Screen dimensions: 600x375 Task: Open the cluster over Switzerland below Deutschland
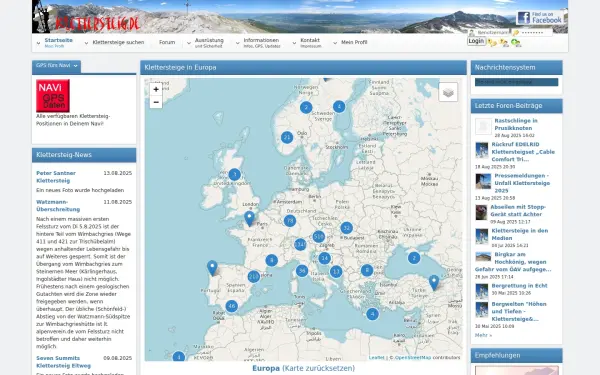pyautogui.click(x=300, y=244)
